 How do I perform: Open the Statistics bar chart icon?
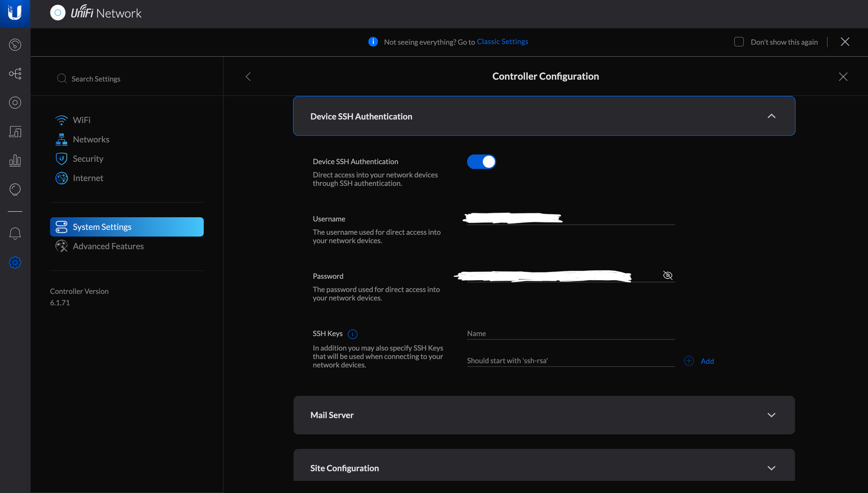coord(15,160)
